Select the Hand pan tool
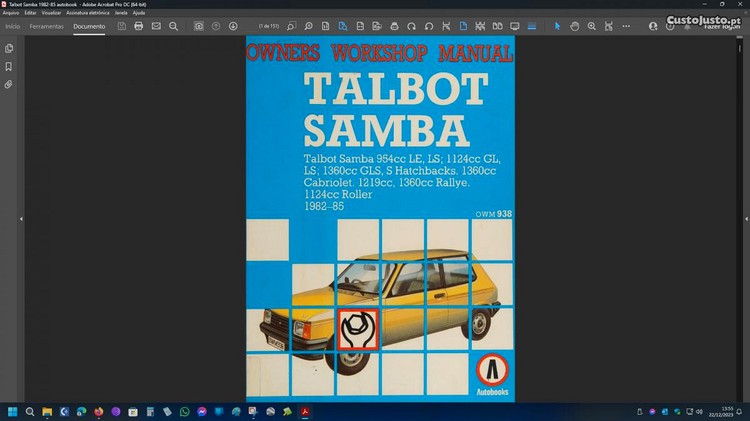The image size is (750, 421). pyautogui.click(x=575, y=26)
